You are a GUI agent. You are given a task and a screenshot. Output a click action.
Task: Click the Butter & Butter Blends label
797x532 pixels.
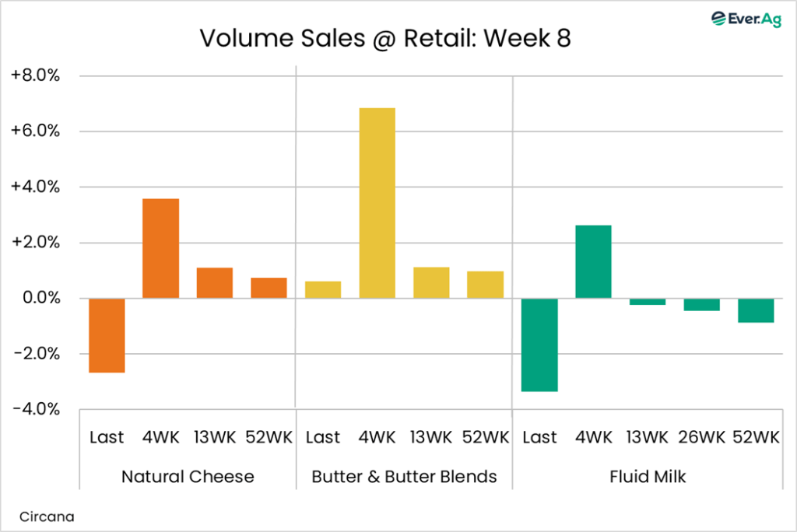click(x=404, y=477)
